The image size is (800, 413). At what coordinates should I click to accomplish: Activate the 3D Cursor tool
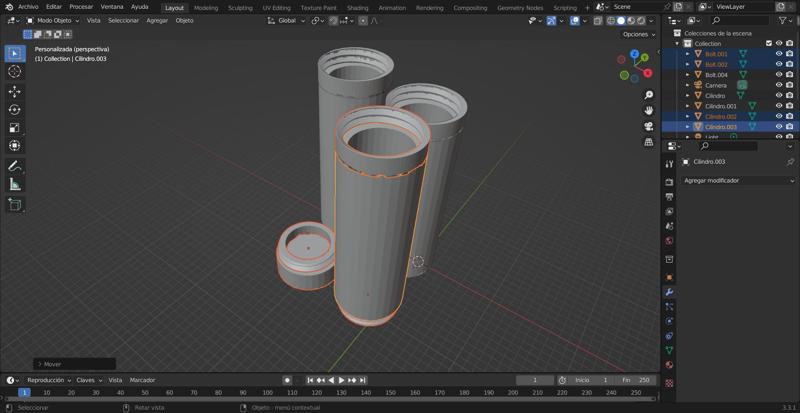click(14, 72)
